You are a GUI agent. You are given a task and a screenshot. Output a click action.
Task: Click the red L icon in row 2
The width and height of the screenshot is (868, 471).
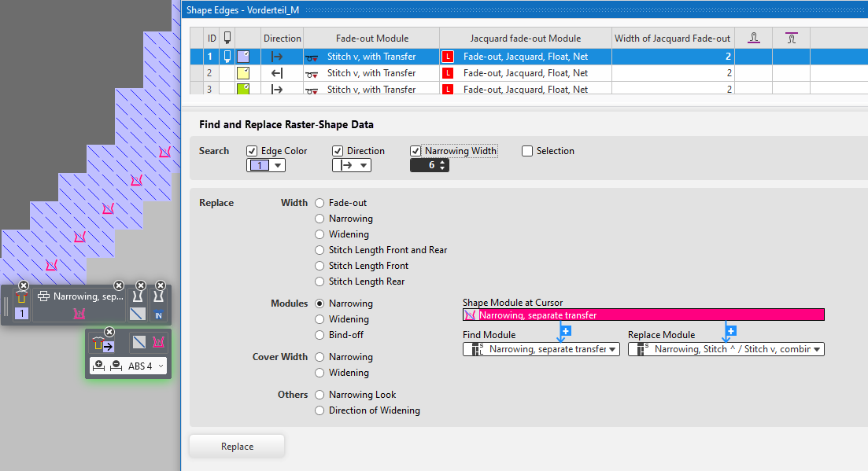448,73
